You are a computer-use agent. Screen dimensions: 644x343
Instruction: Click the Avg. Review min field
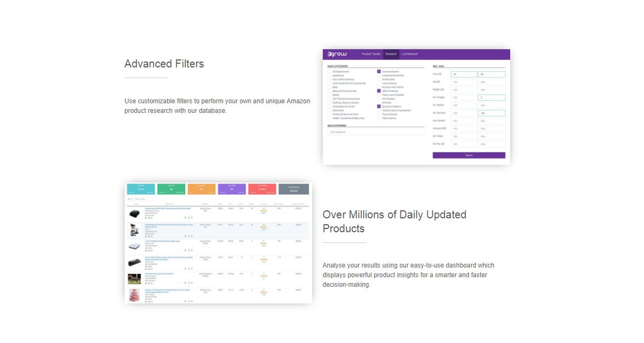pos(464,121)
